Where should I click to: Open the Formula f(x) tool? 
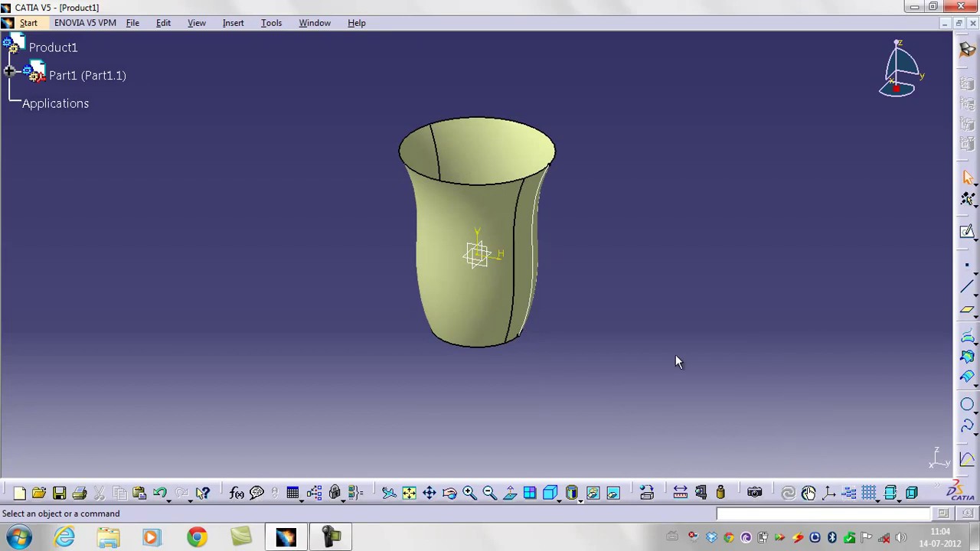point(237,494)
